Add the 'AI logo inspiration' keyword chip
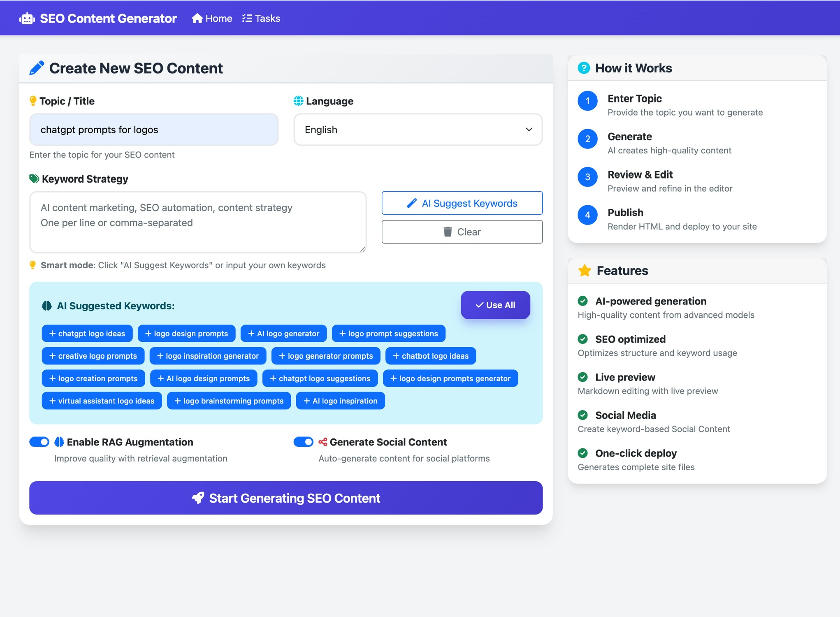 click(341, 401)
